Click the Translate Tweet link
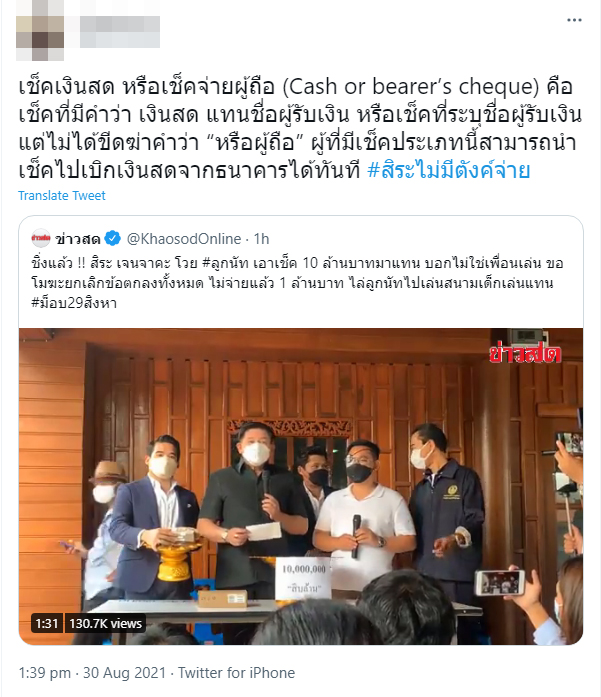601x697 pixels. click(x=62, y=196)
